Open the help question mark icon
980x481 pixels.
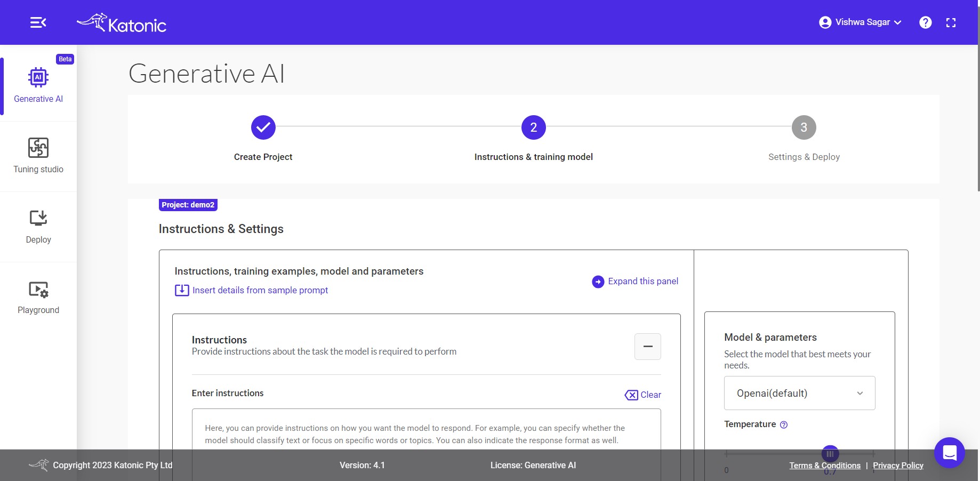pyautogui.click(x=926, y=22)
